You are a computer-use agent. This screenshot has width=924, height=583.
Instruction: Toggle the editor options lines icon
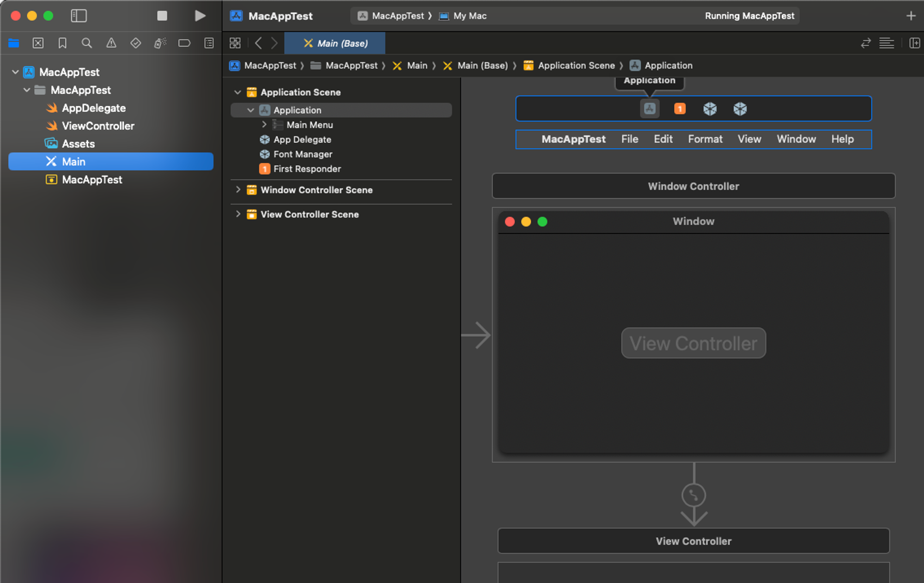886,43
